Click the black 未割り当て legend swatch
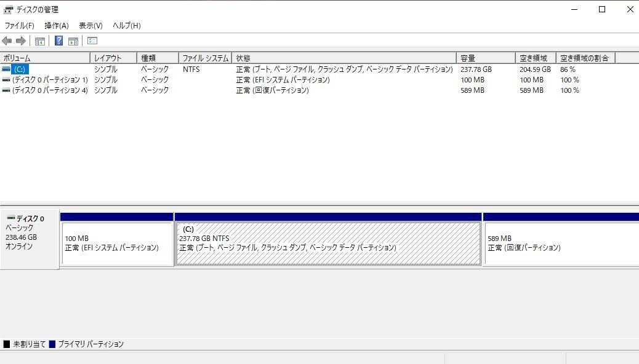639x364 pixels. point(7,344)
